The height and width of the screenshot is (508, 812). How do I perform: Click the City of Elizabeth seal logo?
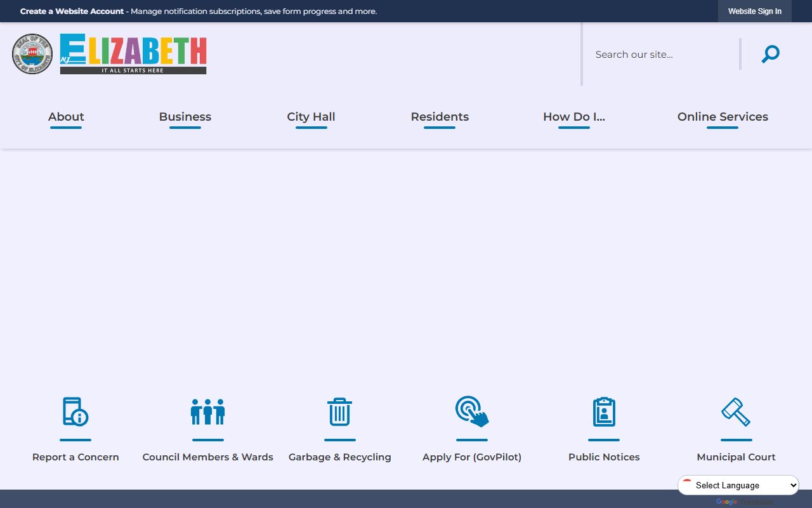click(x=32, y=54)
